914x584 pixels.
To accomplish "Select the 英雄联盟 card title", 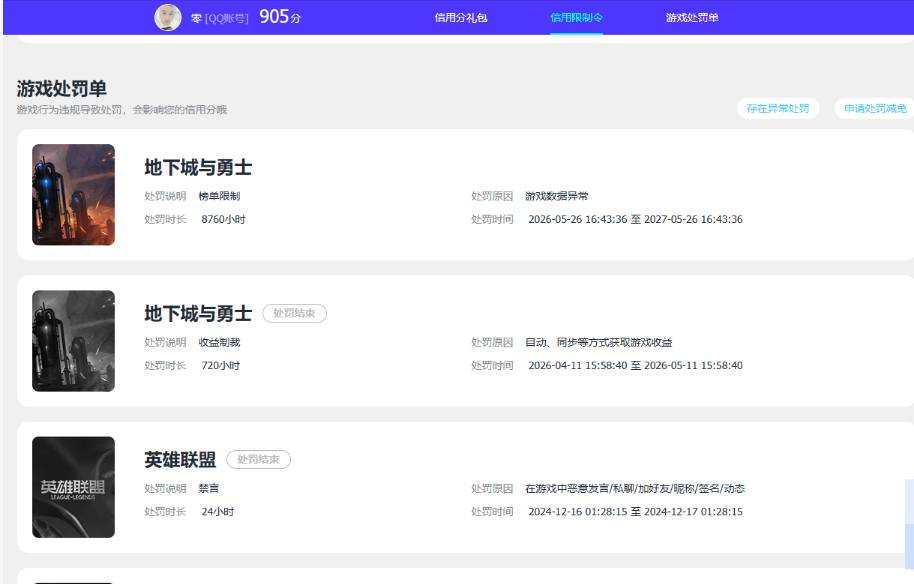I will coord(180,460).
